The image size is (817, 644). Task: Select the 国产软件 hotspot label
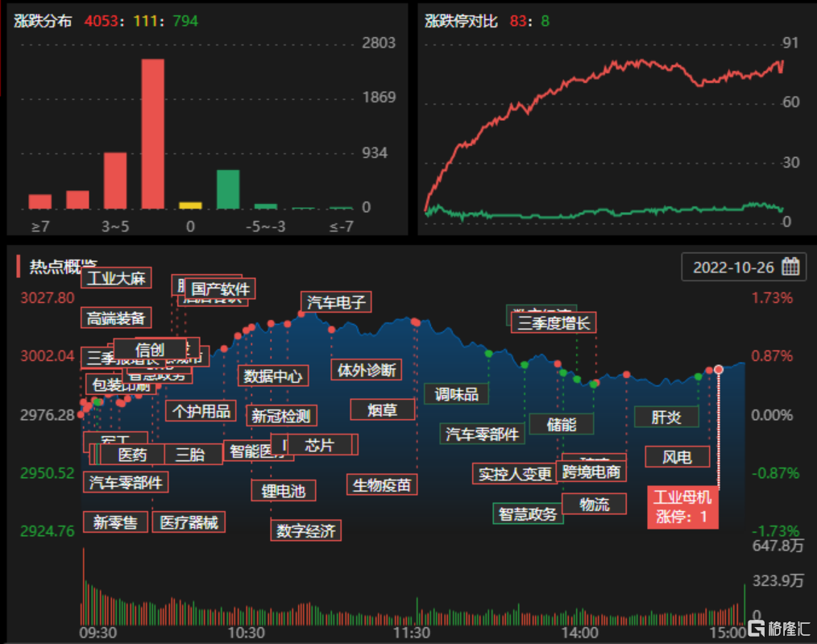pos(220,289)
